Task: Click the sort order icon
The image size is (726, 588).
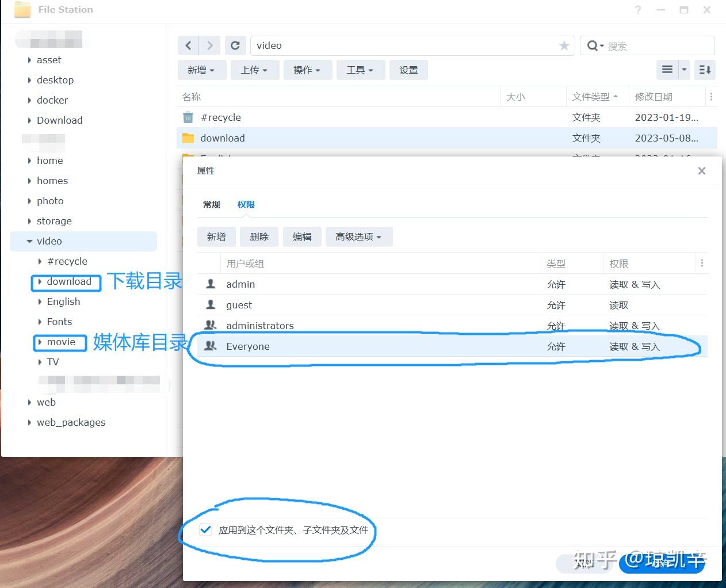Action: 705,70
